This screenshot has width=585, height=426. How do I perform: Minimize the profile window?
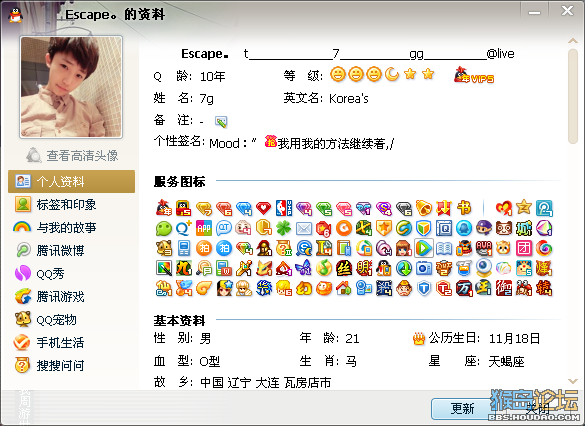click(x=534, y=12)
